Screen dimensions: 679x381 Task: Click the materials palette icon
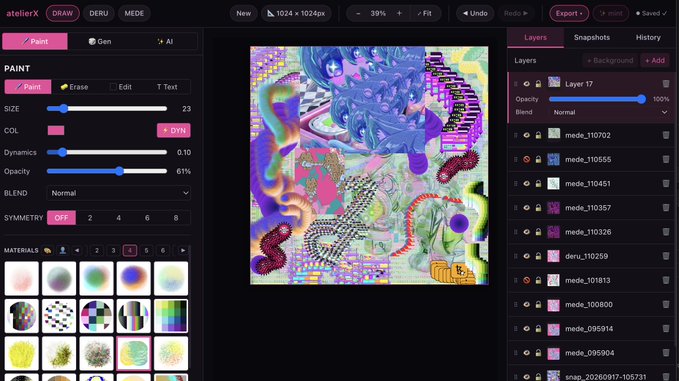48,250
